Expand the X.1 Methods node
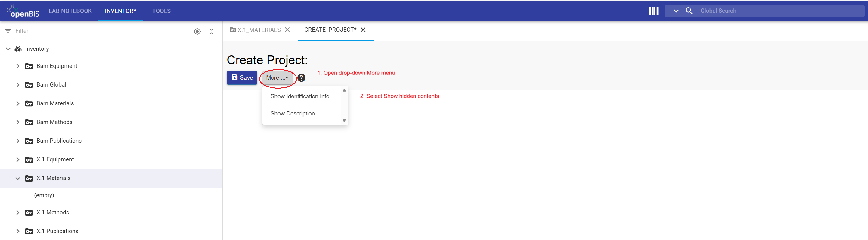 point(18,213)
